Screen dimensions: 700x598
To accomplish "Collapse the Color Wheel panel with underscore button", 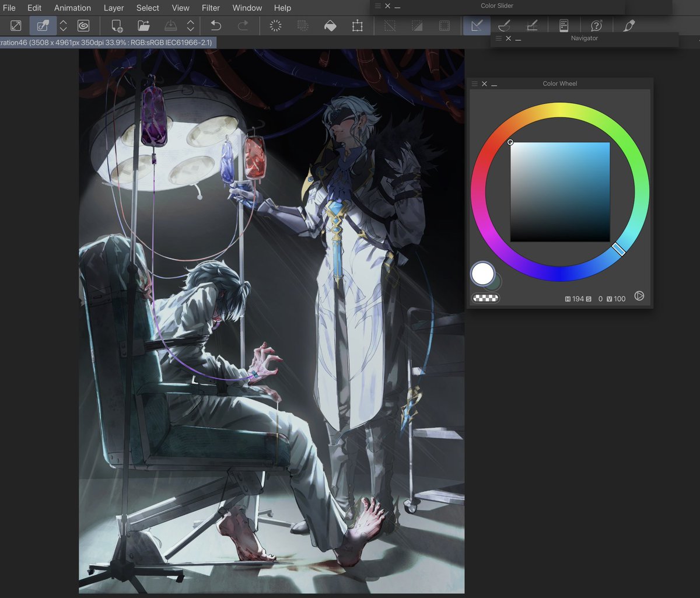I will [494, 85].
